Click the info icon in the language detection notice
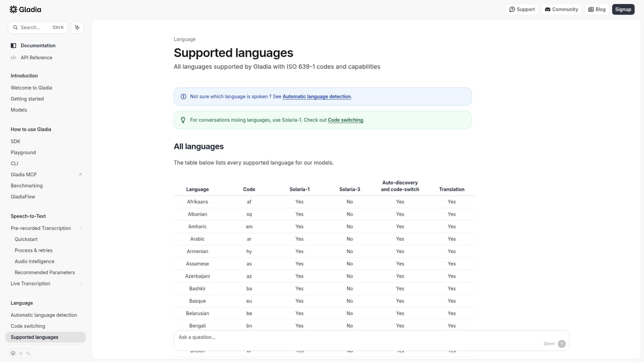 click(183, 97)
